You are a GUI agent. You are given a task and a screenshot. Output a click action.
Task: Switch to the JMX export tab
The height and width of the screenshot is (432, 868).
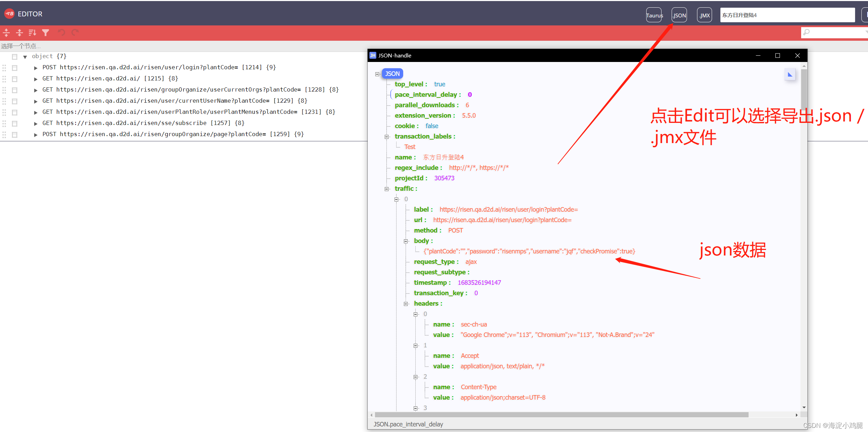tap(704, 15)
